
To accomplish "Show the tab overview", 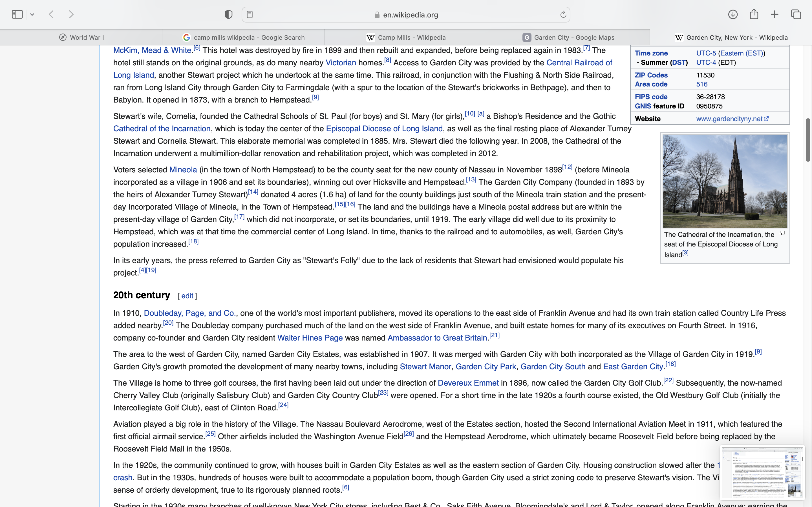I will (x=796, y=14).
